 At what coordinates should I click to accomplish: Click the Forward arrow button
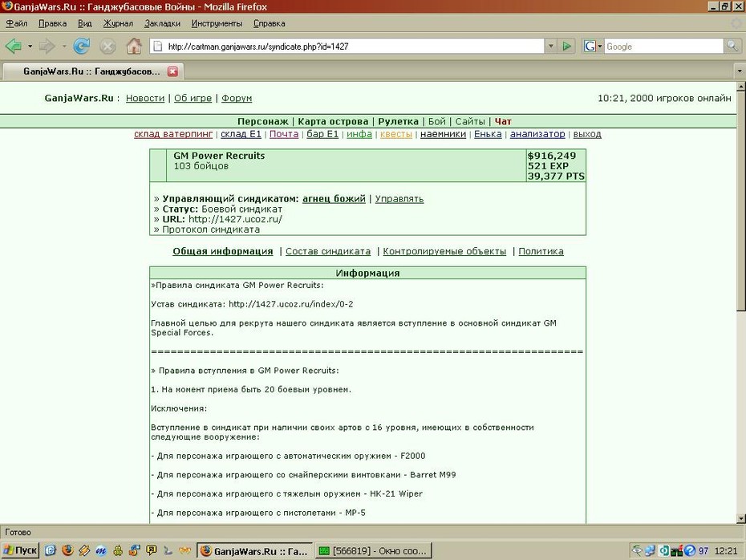pos(47,47)
